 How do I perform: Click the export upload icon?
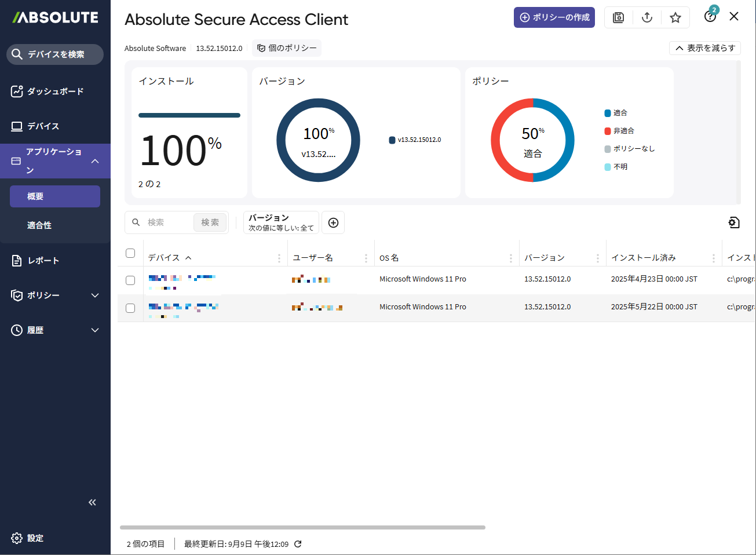tap(647, 17)
